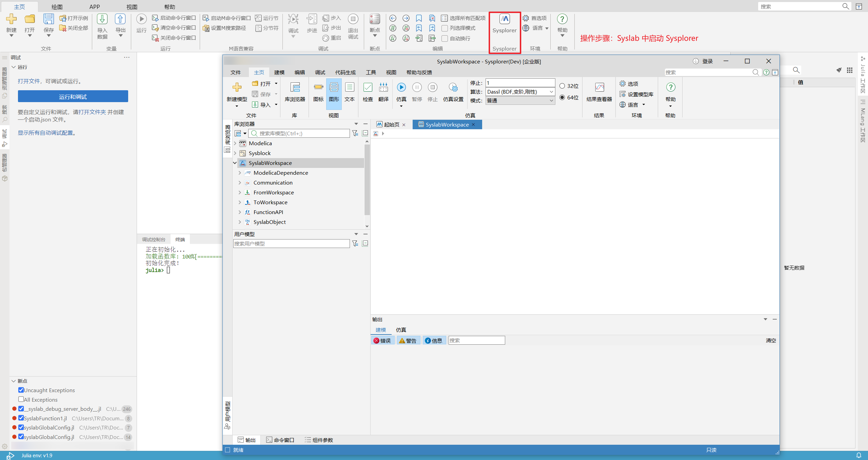The width and height of the screenshot is (868, 460).
Task: Enable the All Exceptions checkbox
Action: [x=21, y=399]
